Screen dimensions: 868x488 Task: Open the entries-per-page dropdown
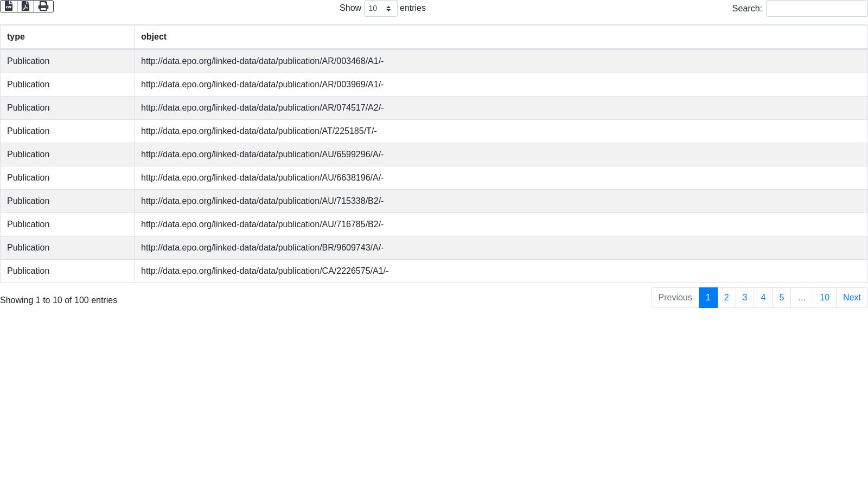pos(380,9)
